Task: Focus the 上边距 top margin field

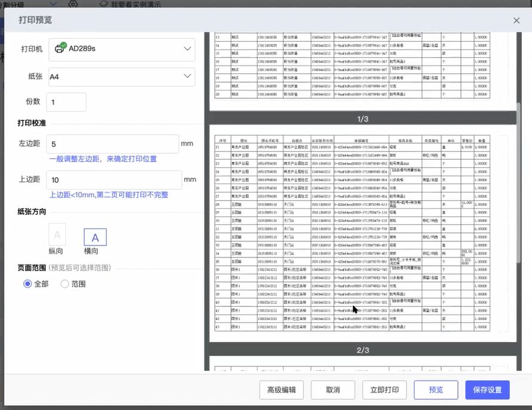Action: coord(114,180)
